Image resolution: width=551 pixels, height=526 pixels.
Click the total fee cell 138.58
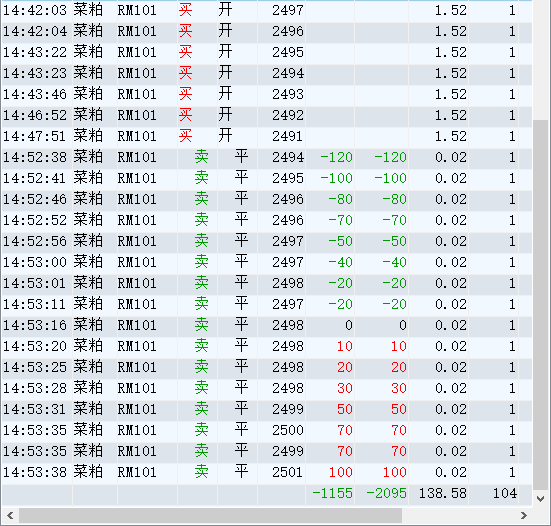tap(442, 493)
